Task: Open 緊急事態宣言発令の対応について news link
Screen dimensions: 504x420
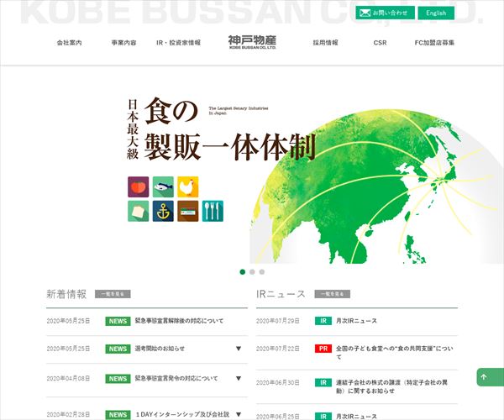Action: tap(176, 378)
